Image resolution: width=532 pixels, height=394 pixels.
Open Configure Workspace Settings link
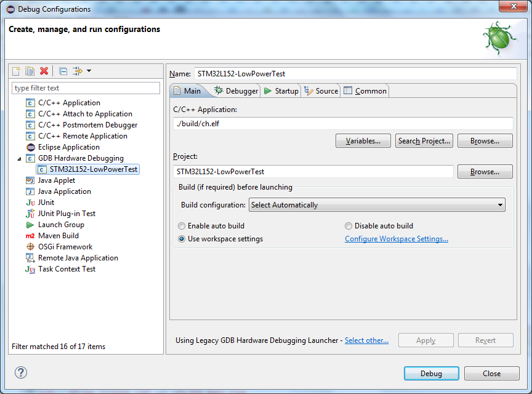[x=396, y=239]
